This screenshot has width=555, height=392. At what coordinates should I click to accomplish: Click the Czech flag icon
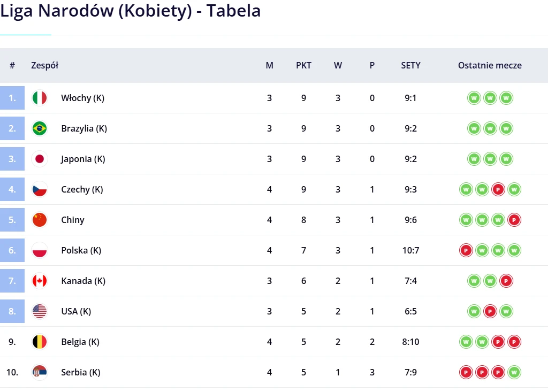[40, 190]
